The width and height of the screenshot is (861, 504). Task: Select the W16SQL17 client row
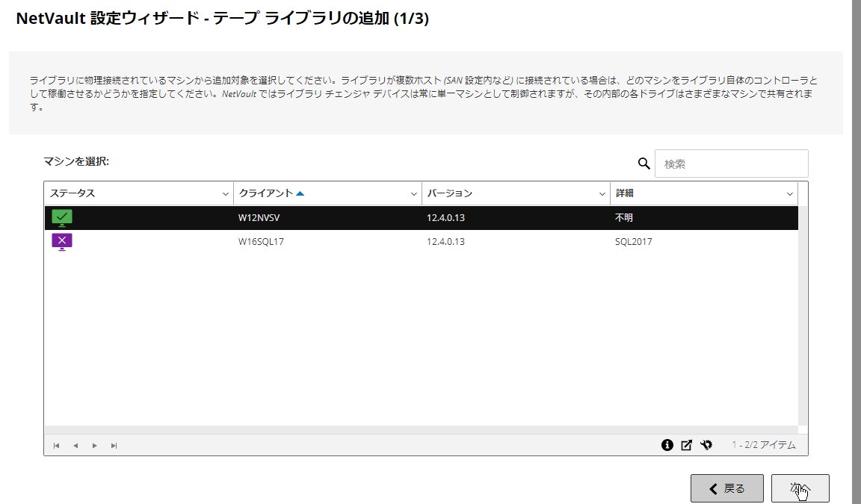tap(422, 242)
